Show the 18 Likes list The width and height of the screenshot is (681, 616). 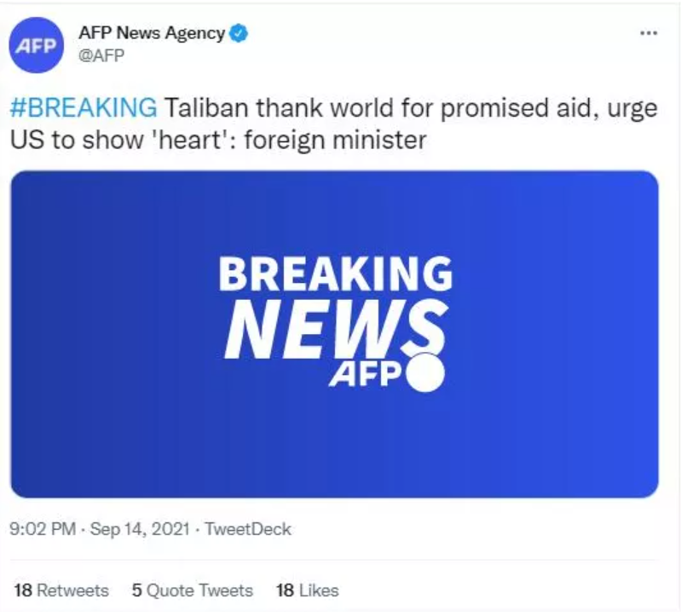307,590
